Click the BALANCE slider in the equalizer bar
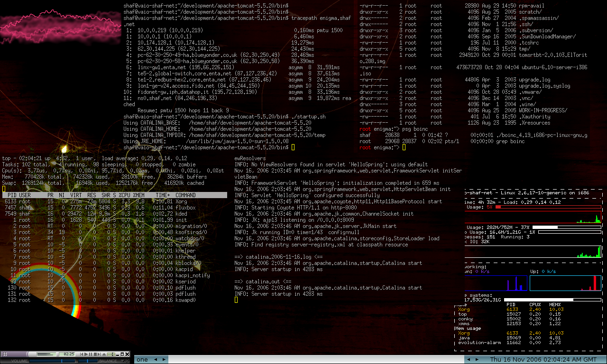The image size is (607, 364). tap(87, 361)
